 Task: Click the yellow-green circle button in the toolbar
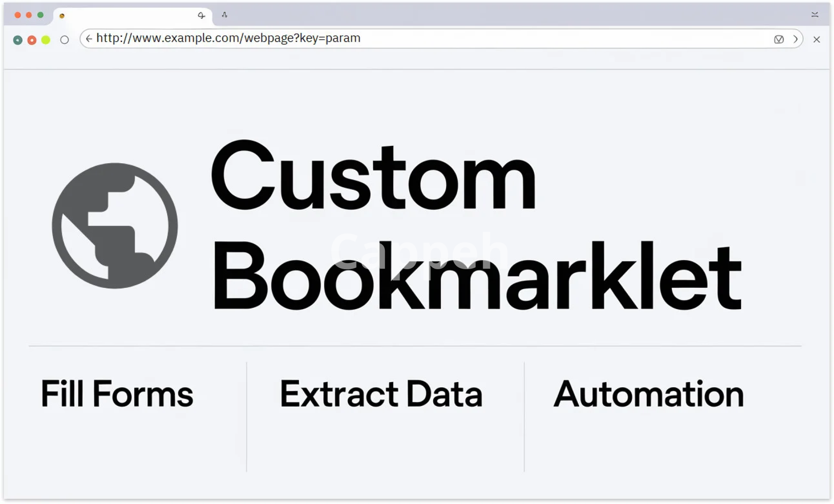click(46, 40)
